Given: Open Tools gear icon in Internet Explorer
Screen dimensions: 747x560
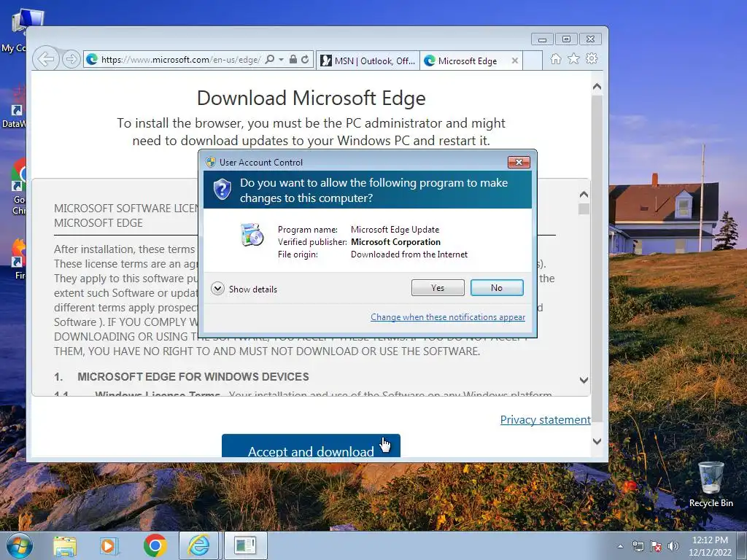Looking at the screenshot, I should (x=592, y=58).
